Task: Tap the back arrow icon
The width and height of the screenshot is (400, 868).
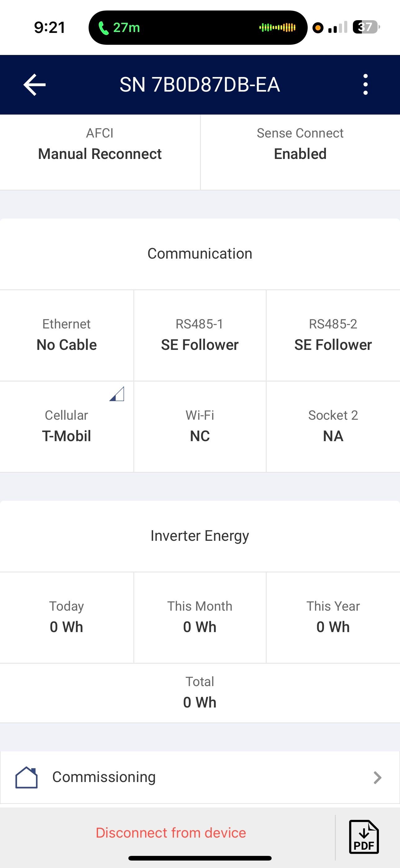Action: coord(35,85)
